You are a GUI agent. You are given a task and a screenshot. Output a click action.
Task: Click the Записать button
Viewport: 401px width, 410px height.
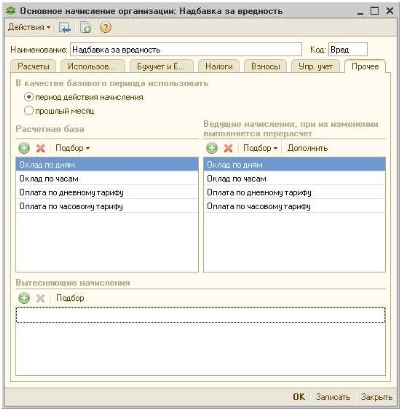point(333,397)
